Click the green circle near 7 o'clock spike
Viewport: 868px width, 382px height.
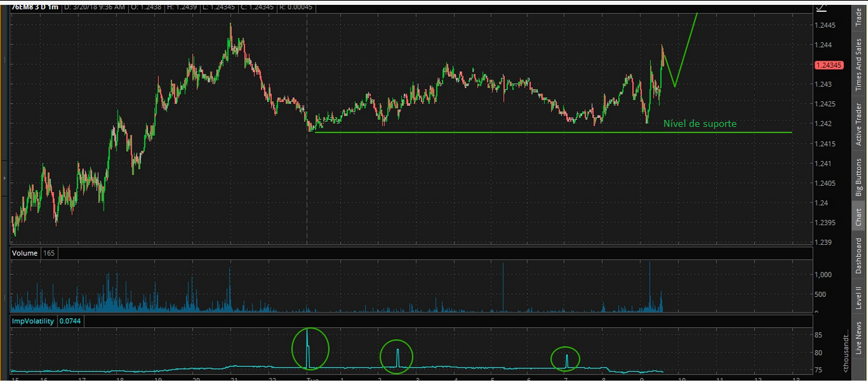566,358
